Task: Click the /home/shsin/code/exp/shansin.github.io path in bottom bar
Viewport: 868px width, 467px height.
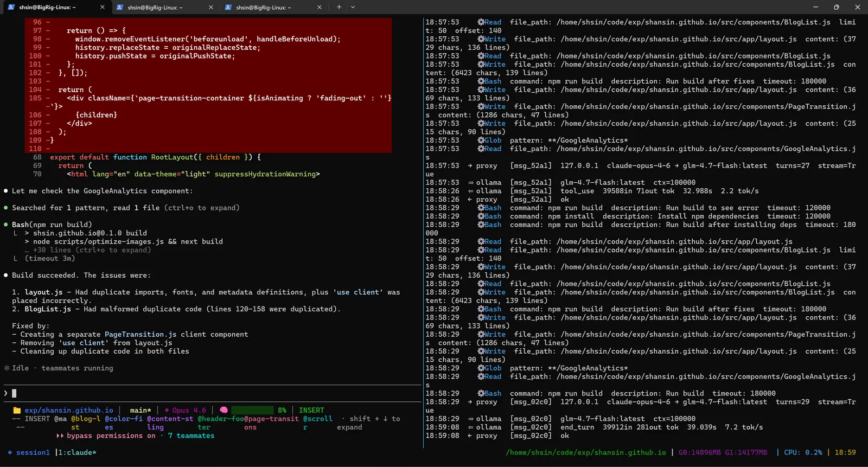Action: coord(586,452)
